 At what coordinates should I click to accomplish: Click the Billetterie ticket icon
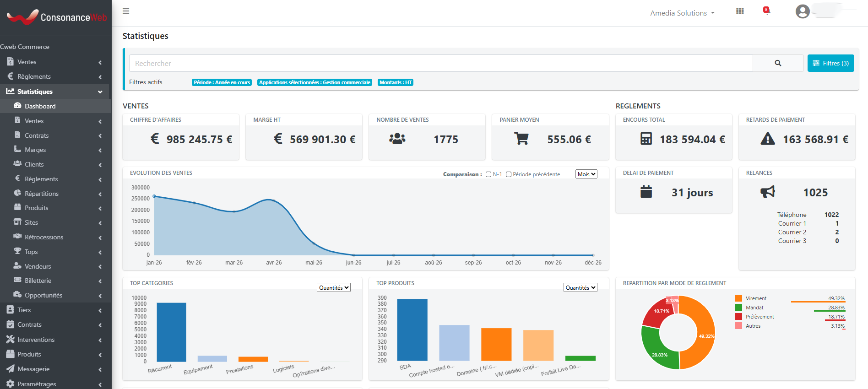tap(17, 280)
